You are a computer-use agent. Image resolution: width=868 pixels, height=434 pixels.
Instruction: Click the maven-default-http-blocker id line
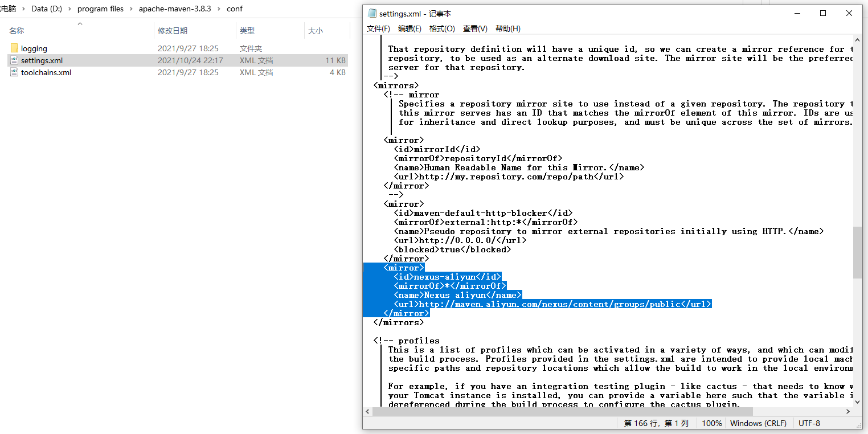point(483,213)
